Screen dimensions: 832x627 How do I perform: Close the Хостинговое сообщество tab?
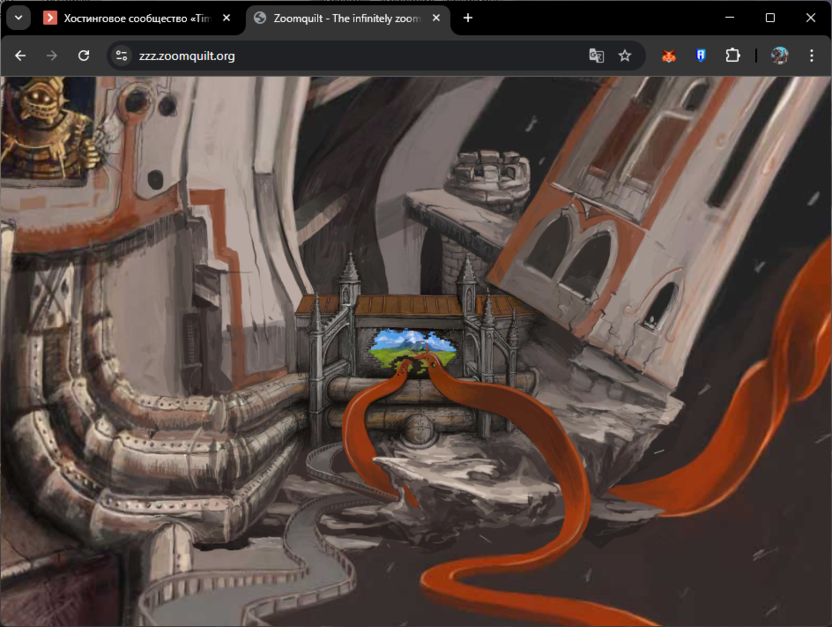(x=227, y=18)
